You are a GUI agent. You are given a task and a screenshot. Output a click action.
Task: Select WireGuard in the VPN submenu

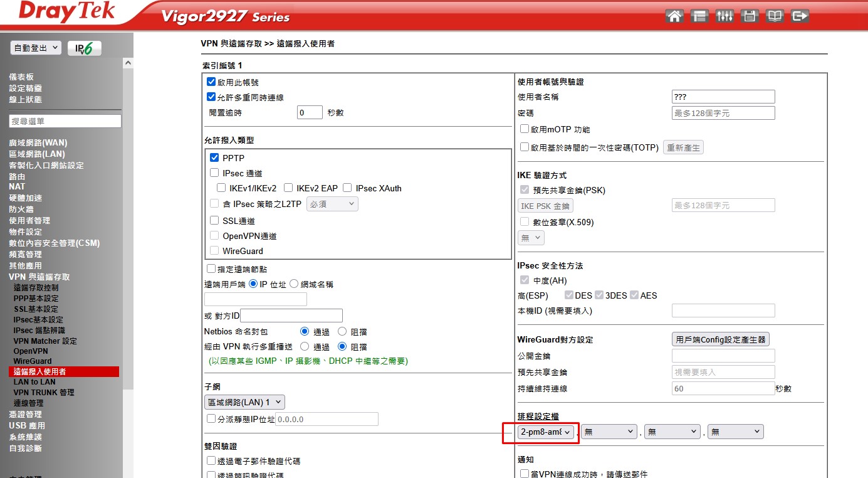pyautogui.click(x=33, y=361)
